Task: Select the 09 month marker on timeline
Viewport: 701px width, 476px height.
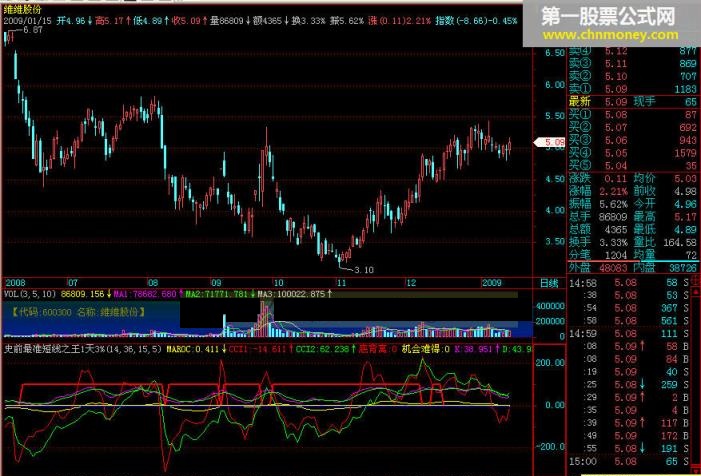Action: pyautogui.click(x=216, y=283)
